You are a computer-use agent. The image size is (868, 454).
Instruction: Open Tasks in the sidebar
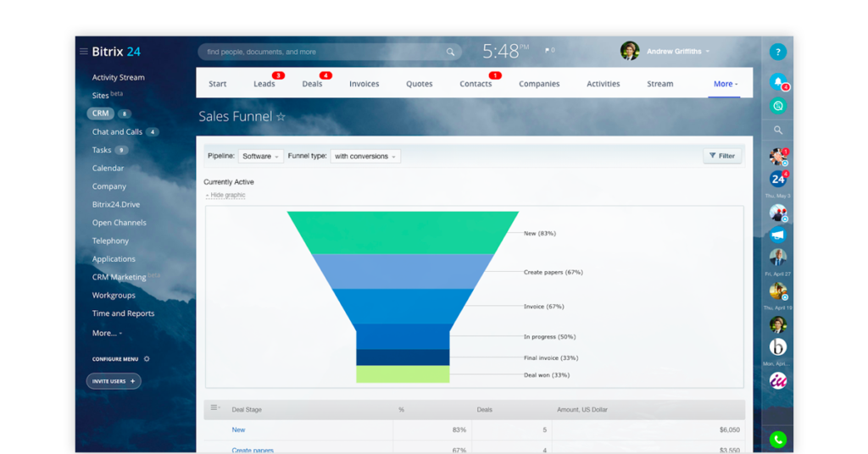tap(102, 150)
